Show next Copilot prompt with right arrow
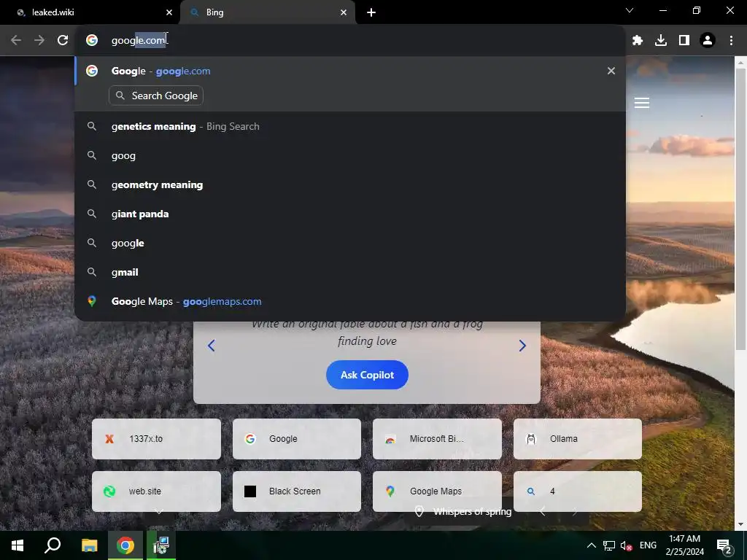The image size is (747, 560). click(522, 345)
